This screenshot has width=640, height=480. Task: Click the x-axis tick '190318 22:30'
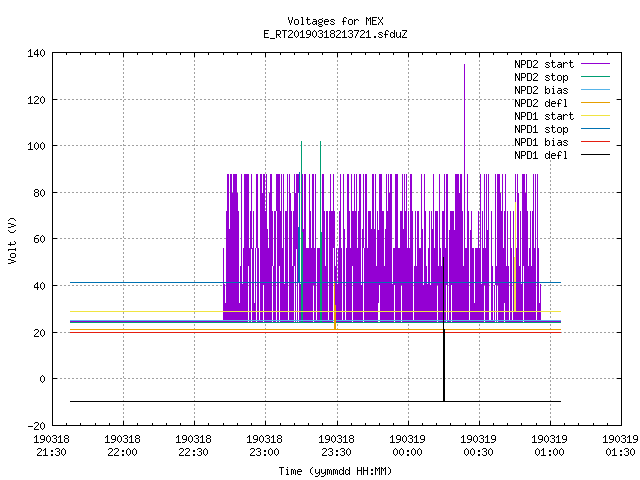point(193,446)
